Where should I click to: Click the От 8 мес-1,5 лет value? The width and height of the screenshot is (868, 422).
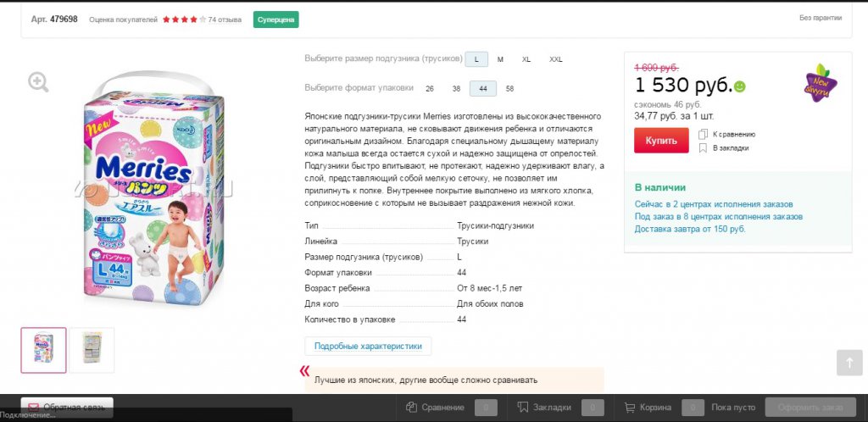coord(489,288)
